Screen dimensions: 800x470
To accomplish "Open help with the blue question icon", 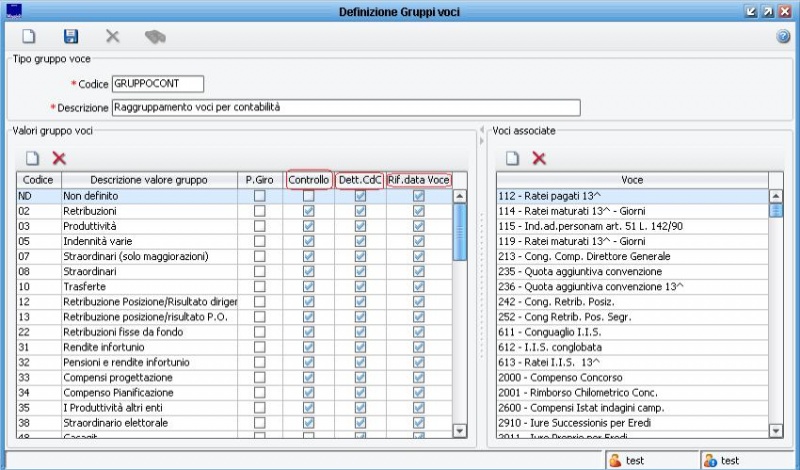I will click(x=783, y=37).
